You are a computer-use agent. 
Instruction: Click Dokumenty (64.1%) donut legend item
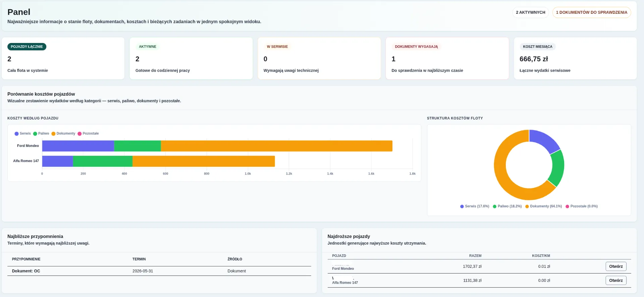(543, 206)
